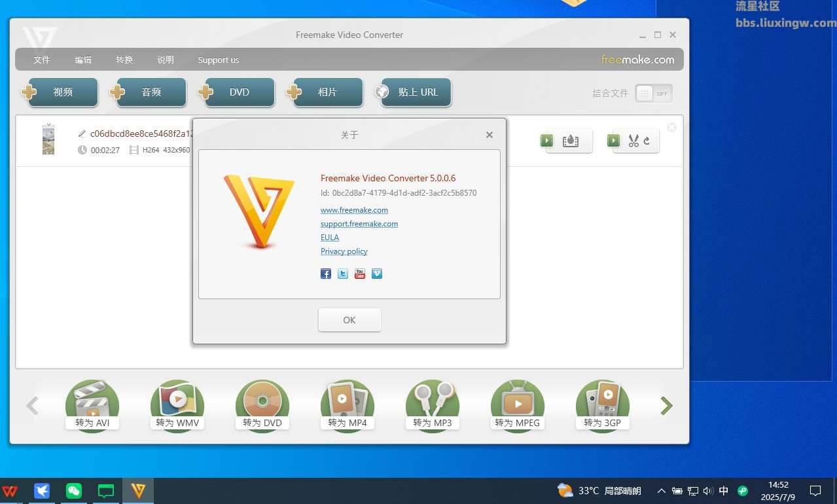Image resolution: width=837 pixels, height=504 pixels.
Task: Close the 关于 dialog
Action: (x=489, y=135)
